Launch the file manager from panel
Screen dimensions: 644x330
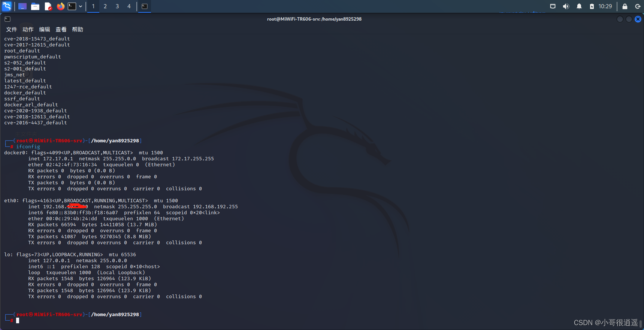[x=35, y=6]
